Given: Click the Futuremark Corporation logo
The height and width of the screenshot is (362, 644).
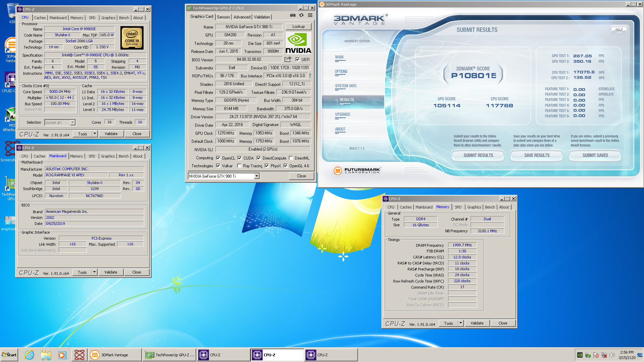Looking at the screenshot, I should (357, 171).
